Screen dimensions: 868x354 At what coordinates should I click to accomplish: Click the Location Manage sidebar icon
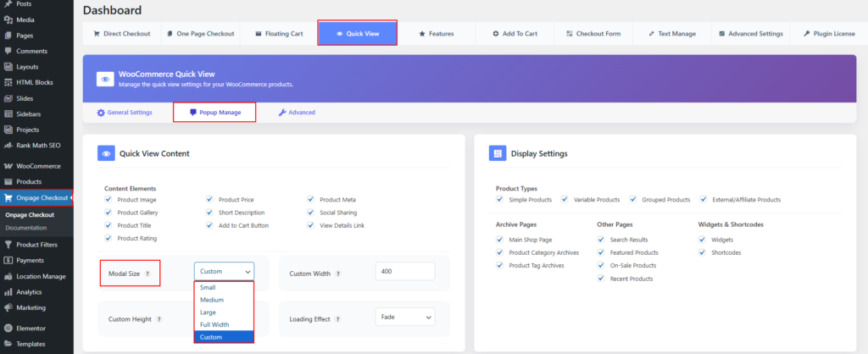click(8, 276)
